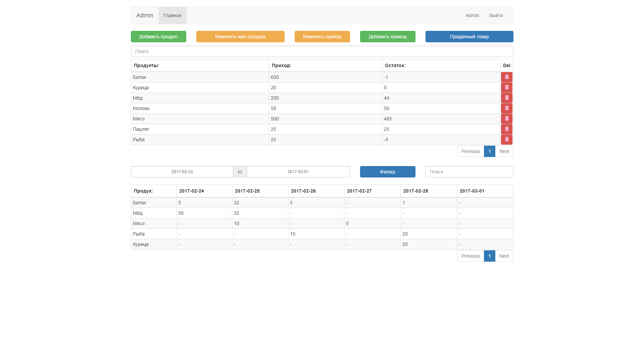Remove Молоко using its trash icon

(506, 108)
